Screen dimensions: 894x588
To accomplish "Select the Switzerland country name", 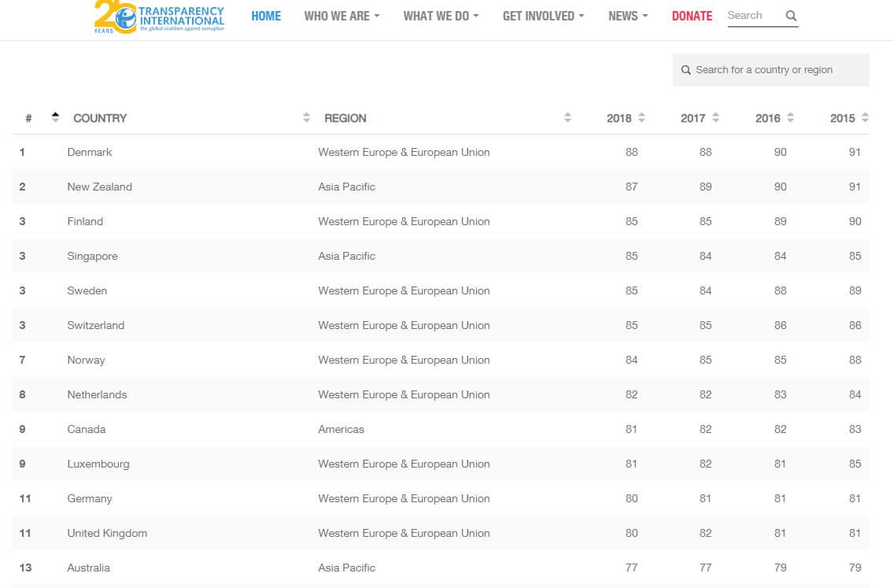I will click(95, 325).
